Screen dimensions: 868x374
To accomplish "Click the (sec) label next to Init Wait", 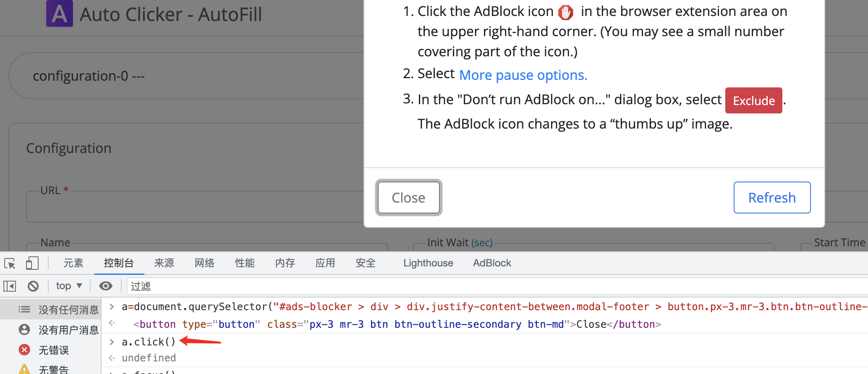I will click(x=482, y=243).
